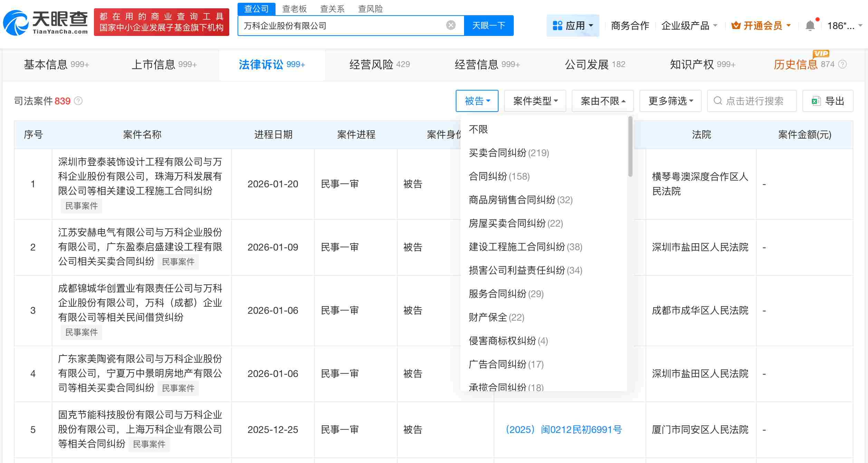Viewport: 868px width, 463px height.
Task: Click the help icon next to 司法案件 839
Action: click(x=78, y=101)
